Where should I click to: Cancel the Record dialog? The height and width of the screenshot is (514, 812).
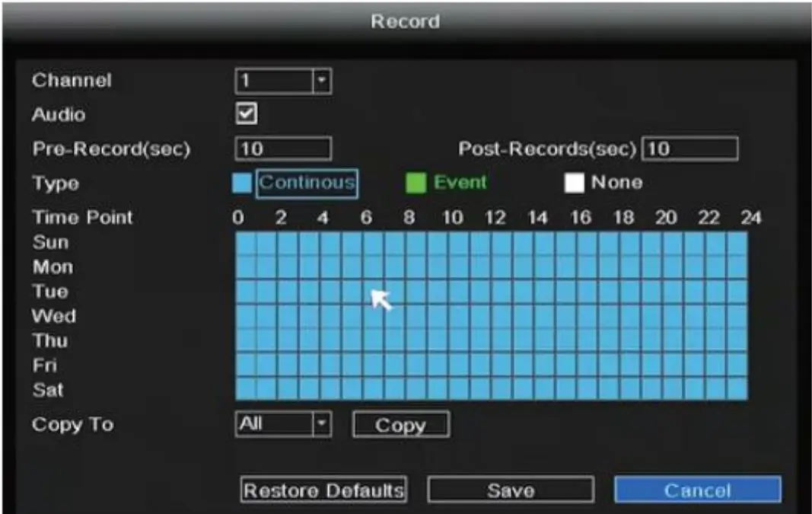(699, 490)
